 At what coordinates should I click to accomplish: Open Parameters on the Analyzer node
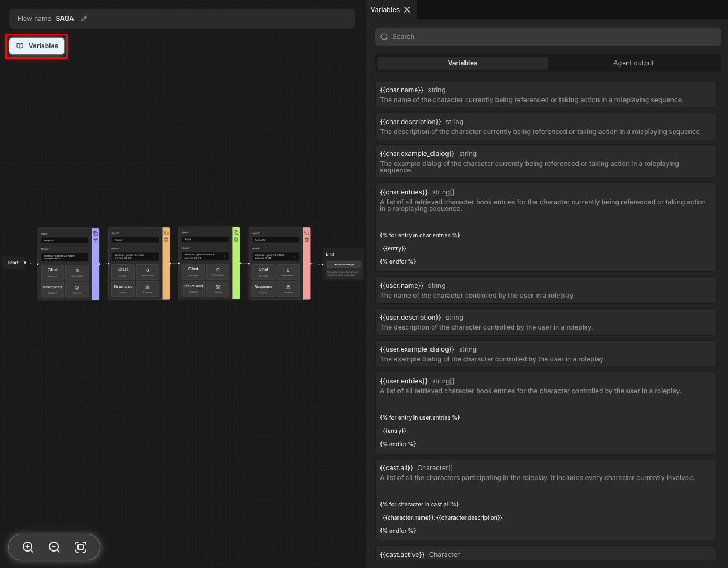tap(77, 272)
